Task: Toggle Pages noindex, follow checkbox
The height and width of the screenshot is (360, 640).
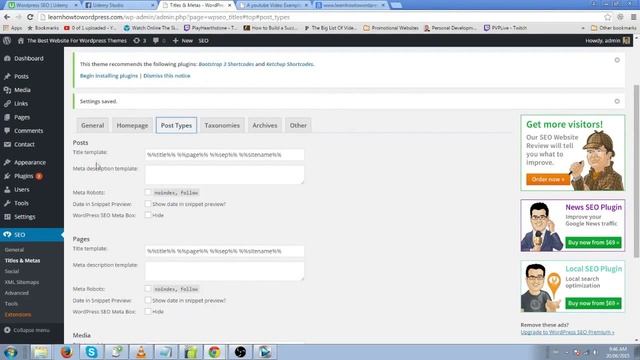Action: [x=148, y=289]
